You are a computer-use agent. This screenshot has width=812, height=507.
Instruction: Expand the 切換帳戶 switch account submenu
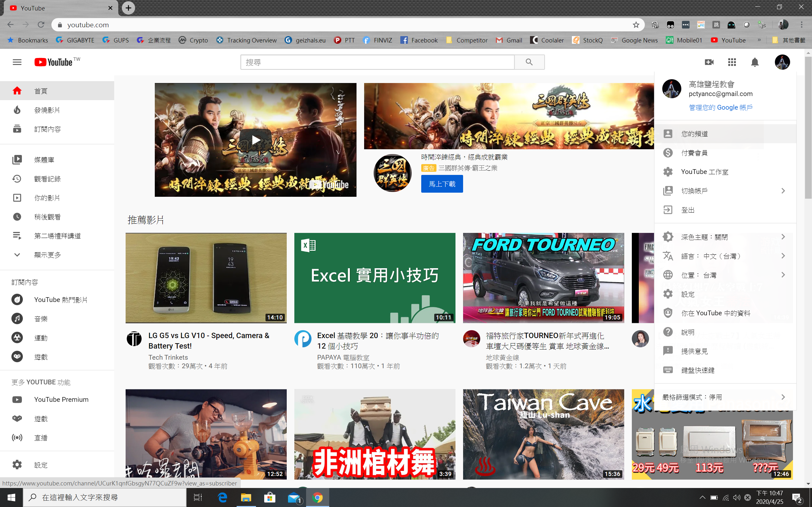[725, 191]
